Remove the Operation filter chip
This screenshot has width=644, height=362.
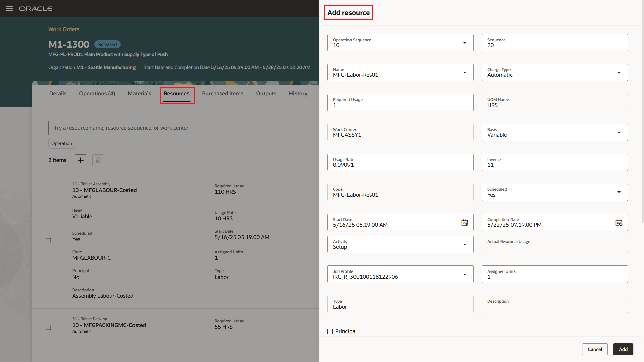tap(61, 143)
